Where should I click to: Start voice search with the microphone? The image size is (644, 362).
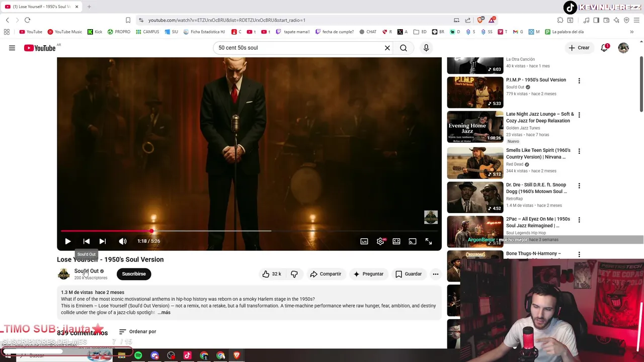[x=426, y=48]
